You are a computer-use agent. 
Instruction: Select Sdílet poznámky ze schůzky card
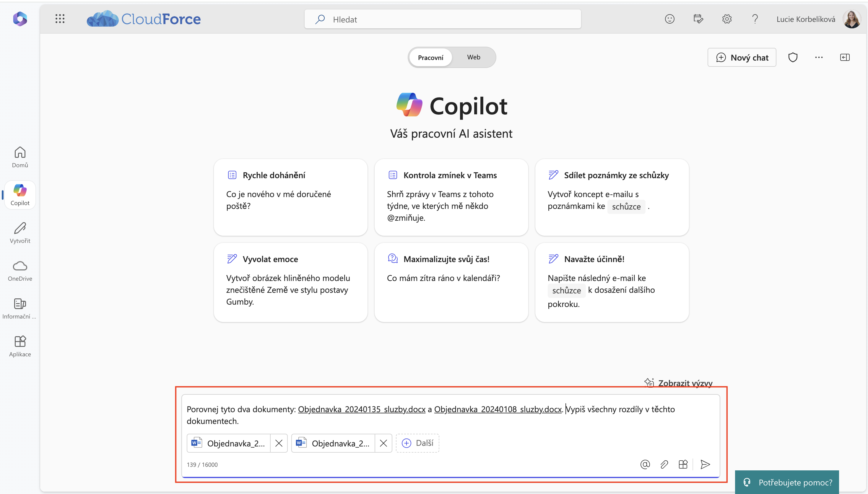[612, 197]
